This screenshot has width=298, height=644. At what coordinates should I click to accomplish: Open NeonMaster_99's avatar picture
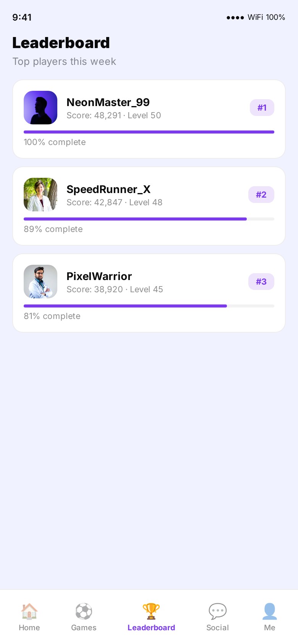(x=40, y=108)
